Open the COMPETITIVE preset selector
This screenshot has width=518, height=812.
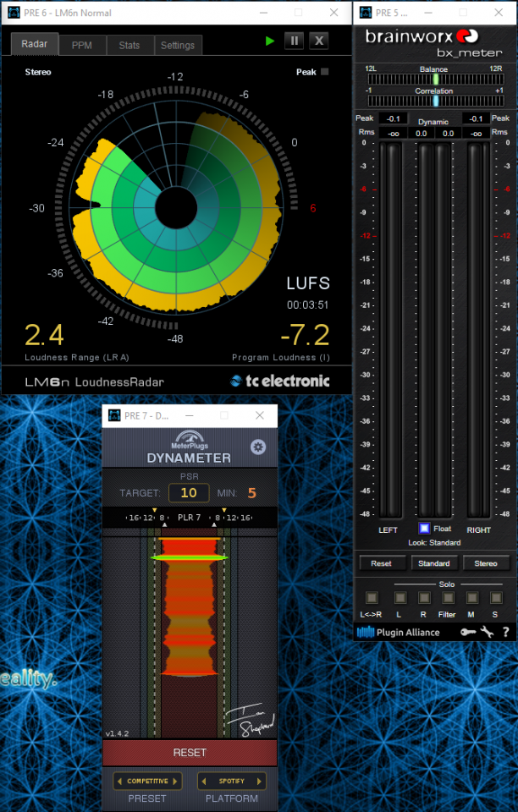pyautogui.click(x=147, y=781)
